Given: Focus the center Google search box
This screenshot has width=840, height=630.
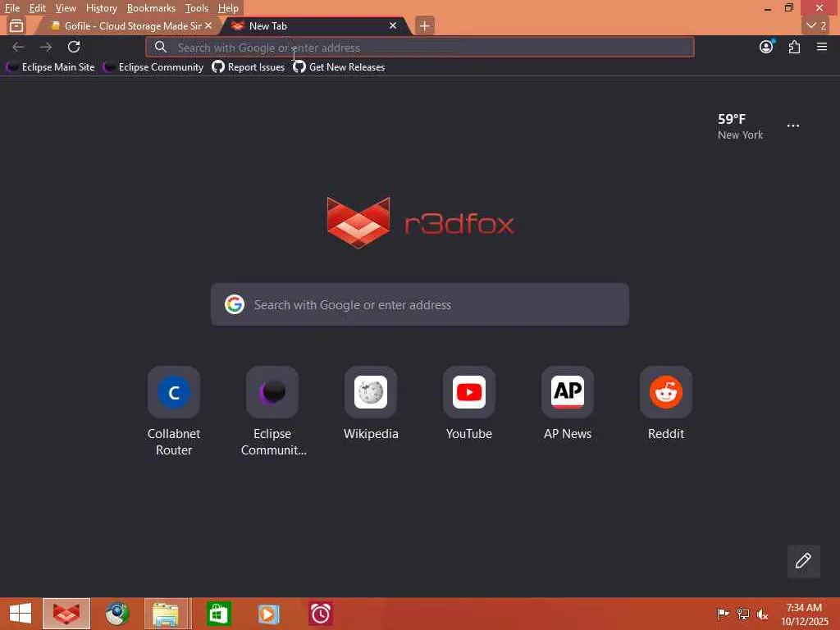Looking at the screenshot, I should point(420,304).
